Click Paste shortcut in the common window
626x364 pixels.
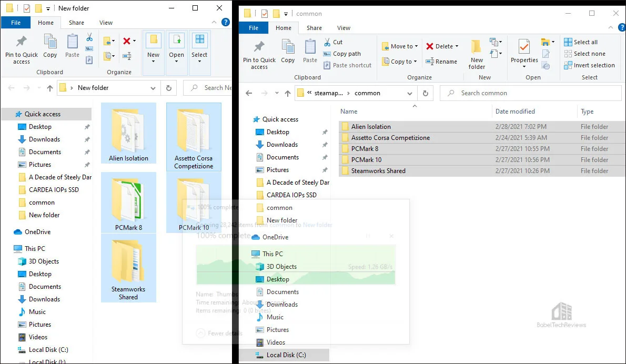pos(347,65)
